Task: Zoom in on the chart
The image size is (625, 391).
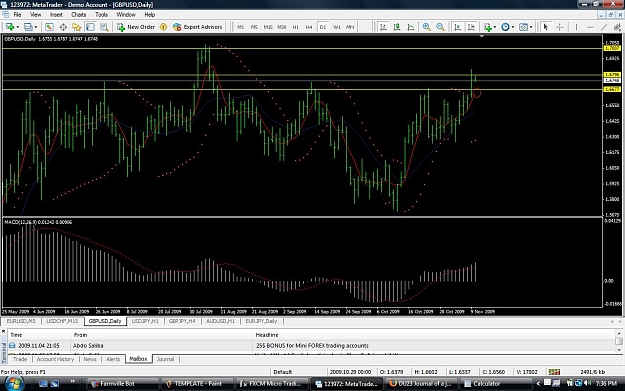Action: (426, 27)
